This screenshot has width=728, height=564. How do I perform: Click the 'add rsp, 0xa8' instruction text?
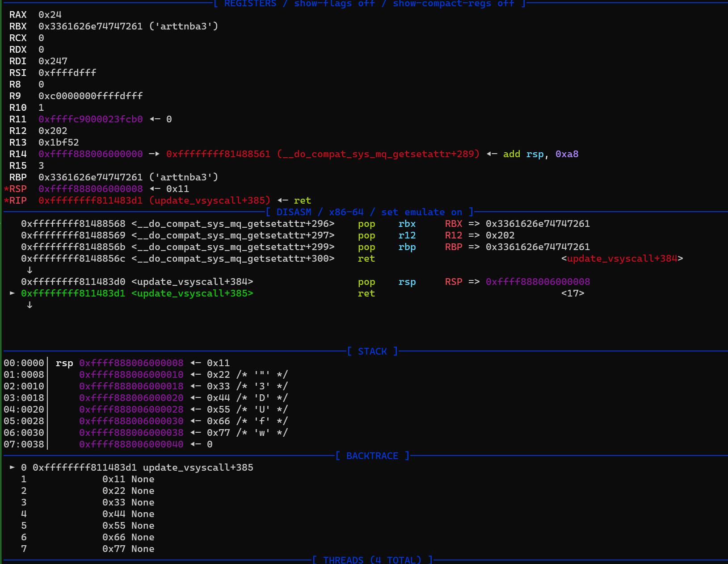pos(541,154)
